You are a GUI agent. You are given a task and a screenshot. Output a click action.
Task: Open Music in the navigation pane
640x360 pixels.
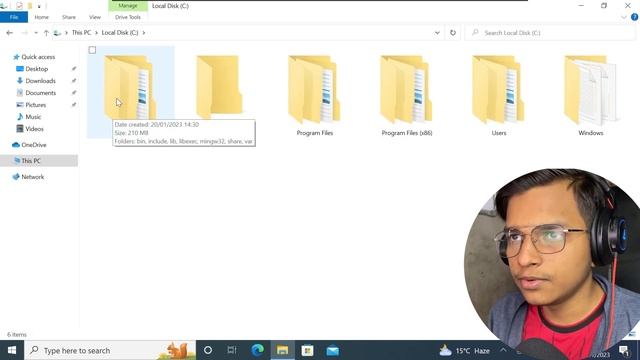tap(33, 117)
